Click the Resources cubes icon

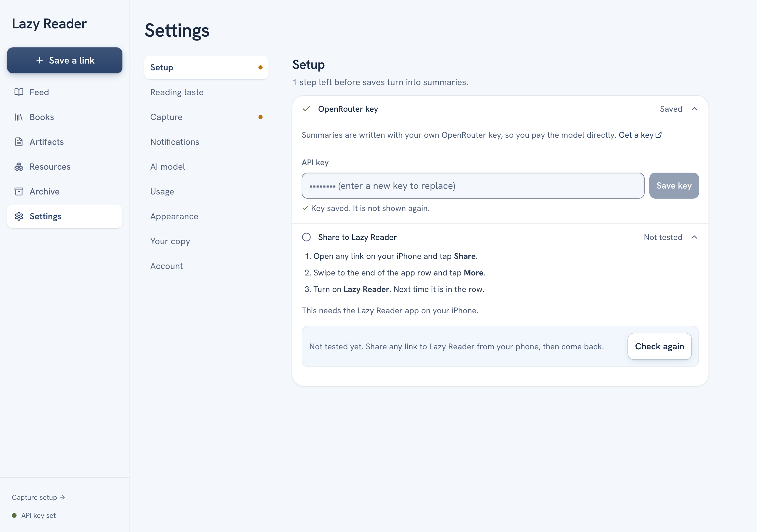pos(19,167)
